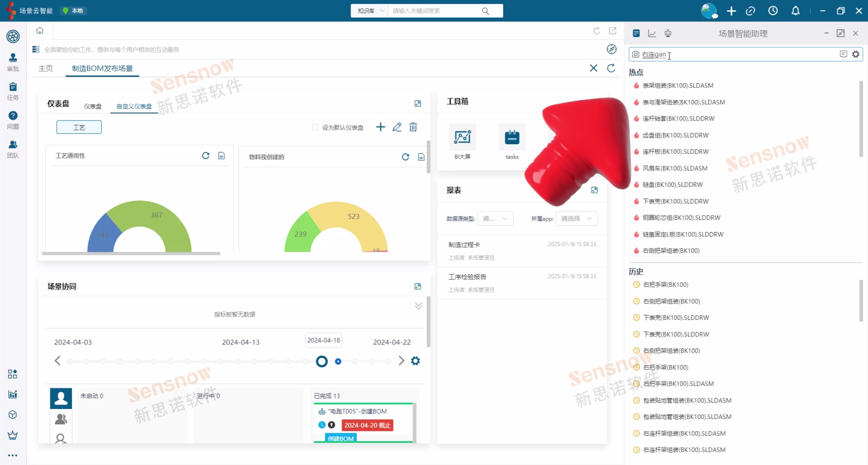Enable 设为默认仪表盘 checkbox
The width and height of the screenshot is (868, 465).
315,127
